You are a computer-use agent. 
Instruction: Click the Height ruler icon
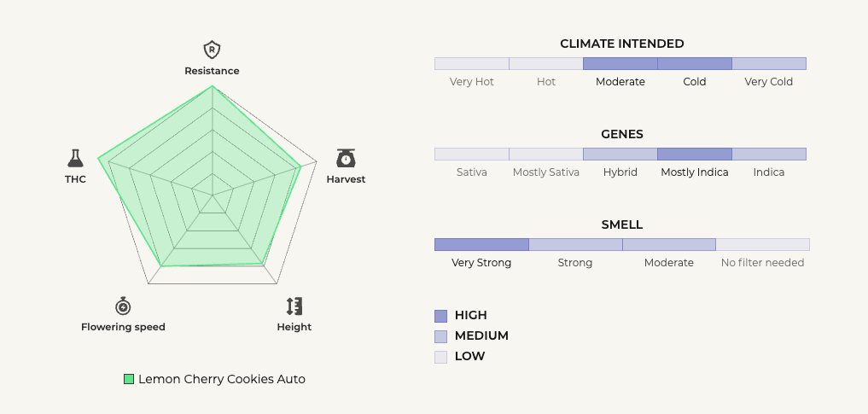pos(294,306)
